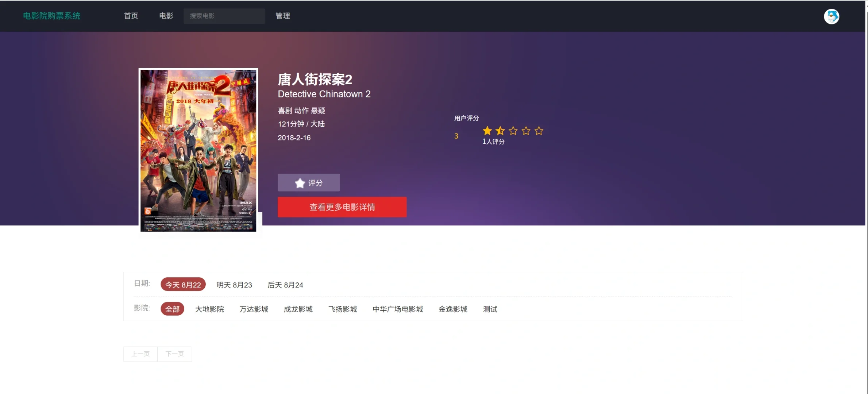The width and height of the screenshot is (868, 394).
Task: Select the fifth star to rate five stars
Action: click(x=539, y=131)
